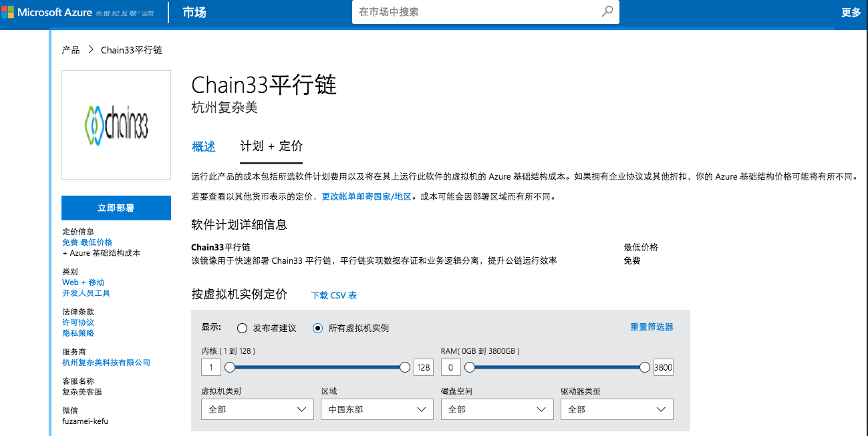Click the breadcrumb chevron after 产品
Viewport: 868px width, 436px height.
click(x=90, y=50)
